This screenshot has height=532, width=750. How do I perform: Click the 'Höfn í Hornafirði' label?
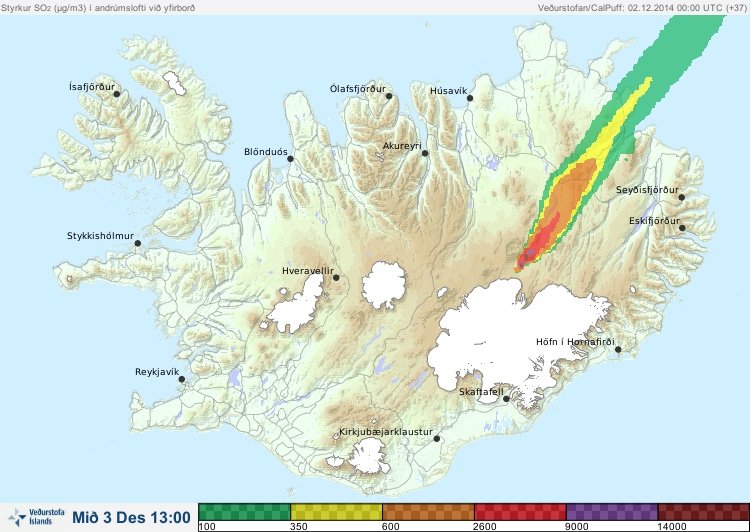pos(575,342)
